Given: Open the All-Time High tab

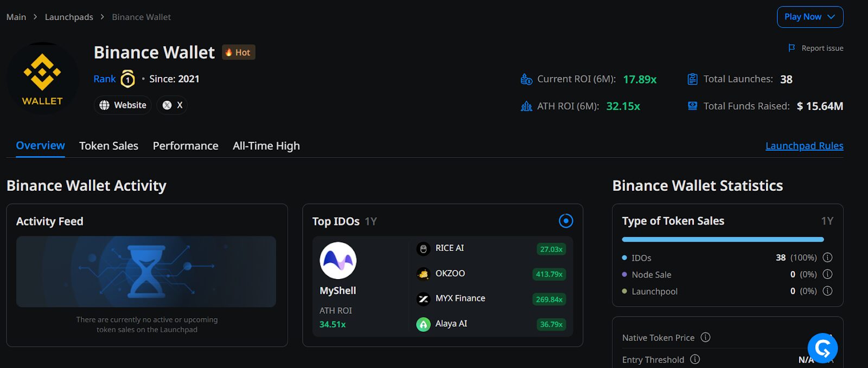Looking at the screenshot, I should pyautogui.click(x=266, y=146).
